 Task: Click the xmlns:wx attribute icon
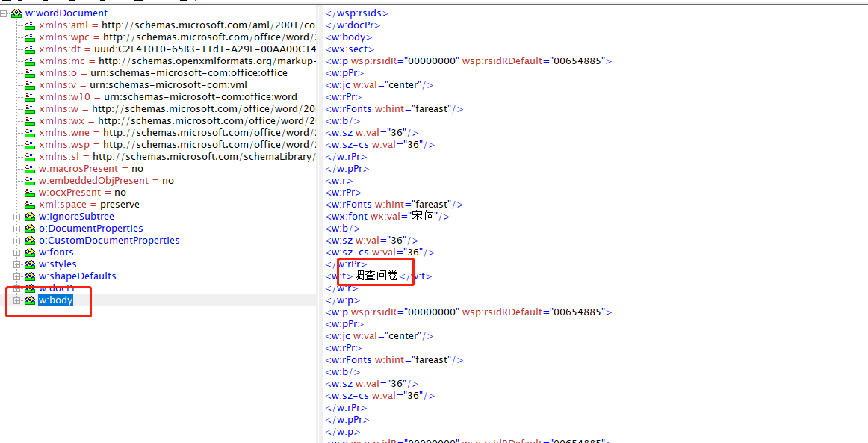pos(30,121)
